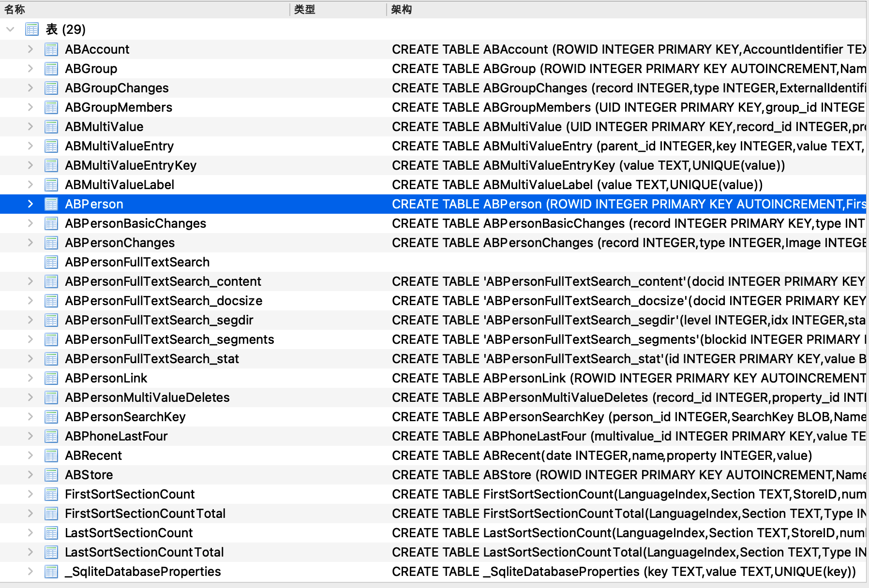The height and width of the screenshot is (588, 869).
Task: Expand the ABMultiValue table columns
Action: 30,127
